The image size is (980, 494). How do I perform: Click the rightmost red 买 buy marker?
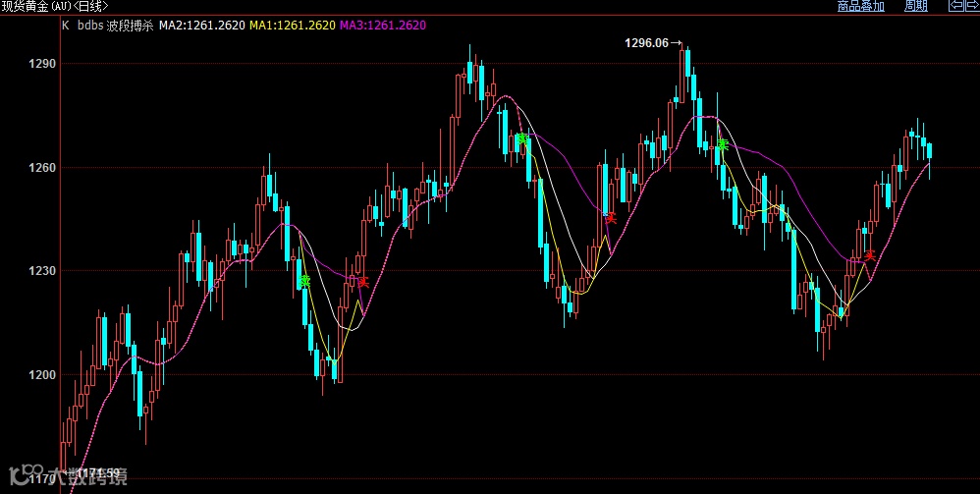click(x=869, y=255)
